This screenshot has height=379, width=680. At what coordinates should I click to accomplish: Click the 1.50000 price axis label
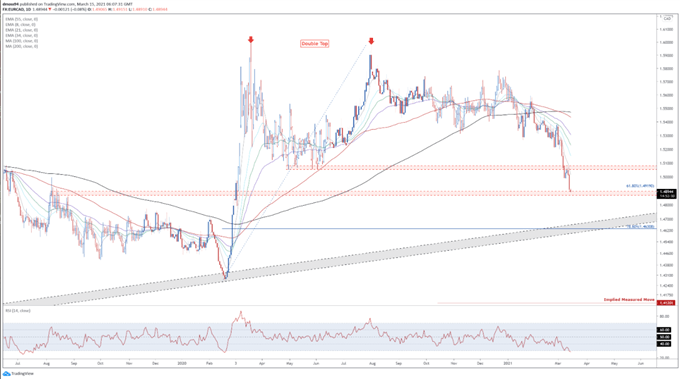pyautogui.click(x=666, y=177)
